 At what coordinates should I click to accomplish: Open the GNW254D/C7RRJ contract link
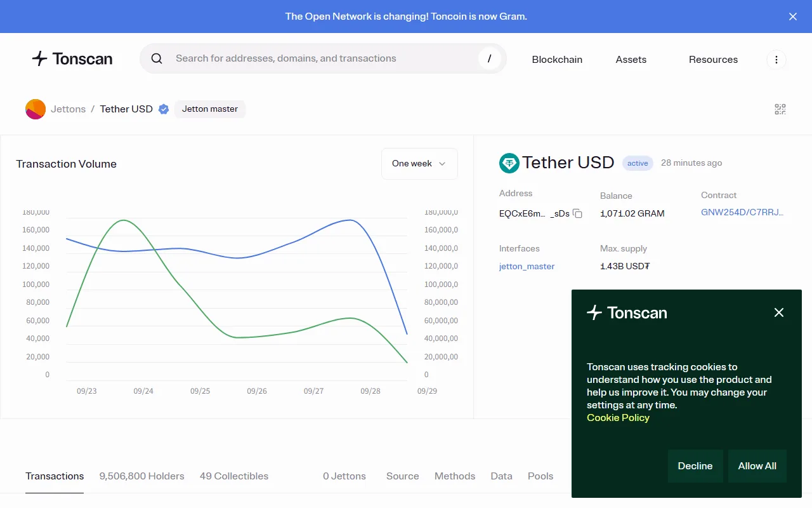[742, 213]
